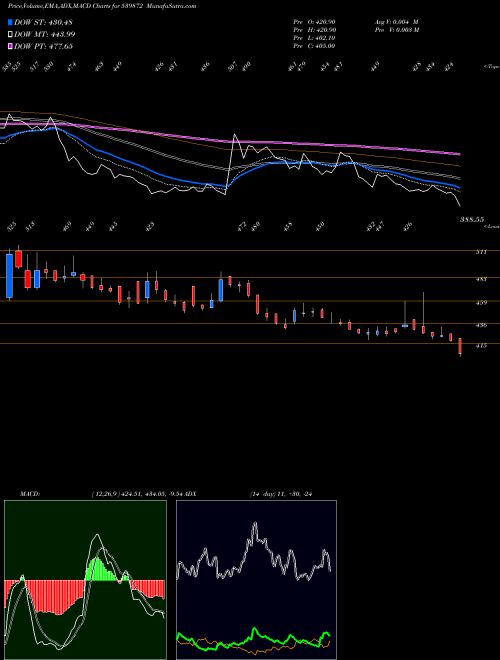
Task: Click the 'Pre V: 0.003 M' value
Action: pos(396,30)
